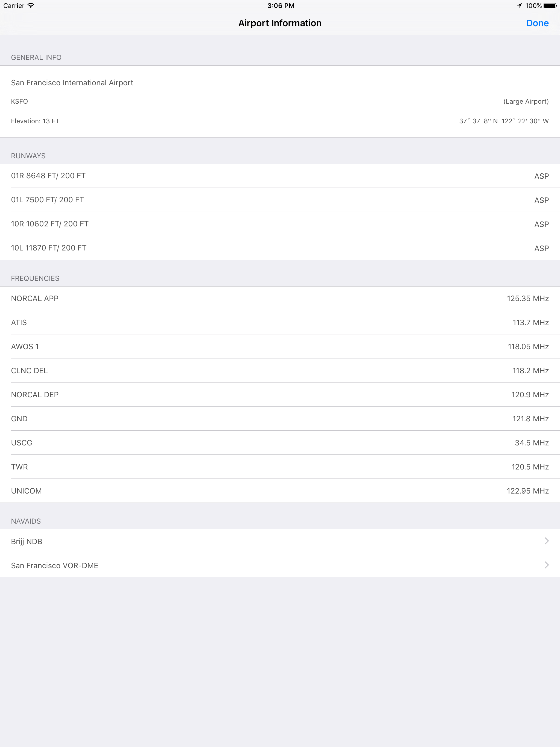Expand San Francisco VOR-DME details chevron
Screen dimensions: 560x747
coord(547,565)
